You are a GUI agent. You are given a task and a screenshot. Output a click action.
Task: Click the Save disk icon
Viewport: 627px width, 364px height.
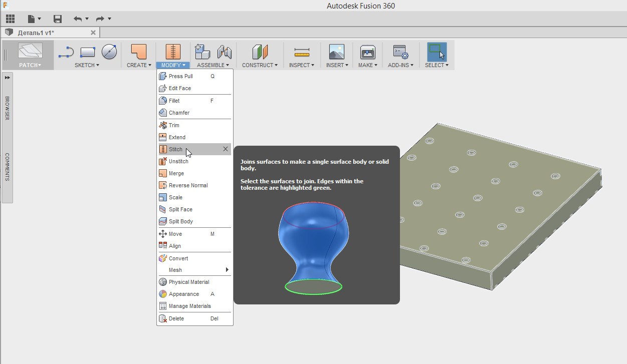[x=58, y=19]
